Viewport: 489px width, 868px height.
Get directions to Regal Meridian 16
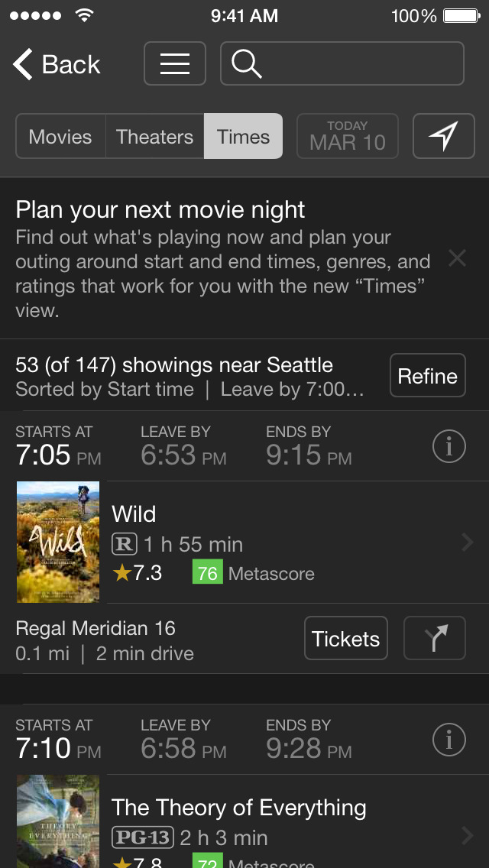click(434, 638)
